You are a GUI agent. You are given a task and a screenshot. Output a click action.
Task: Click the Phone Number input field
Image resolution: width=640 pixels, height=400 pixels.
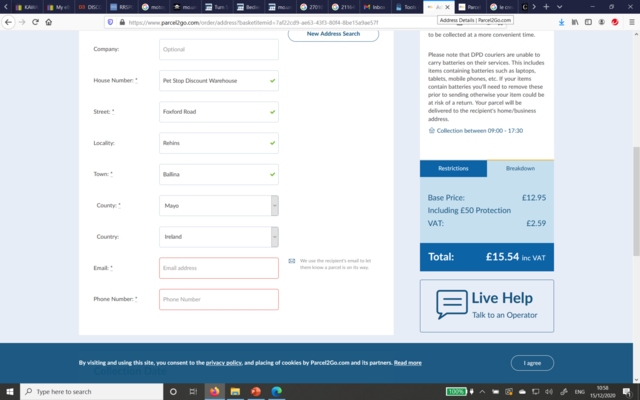click(x=219, y=299)
